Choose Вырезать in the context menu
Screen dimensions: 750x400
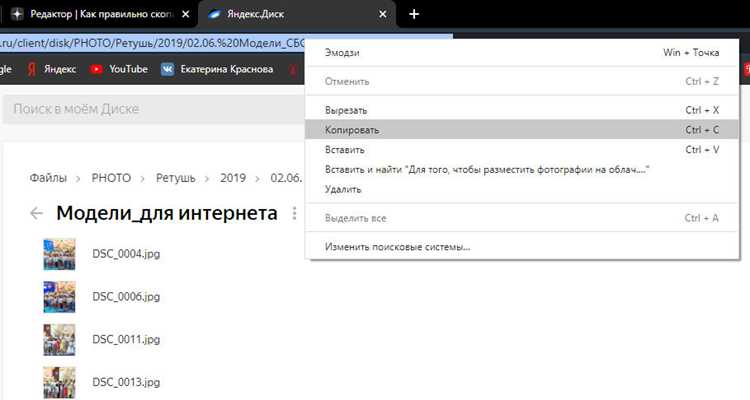[522, 110]
